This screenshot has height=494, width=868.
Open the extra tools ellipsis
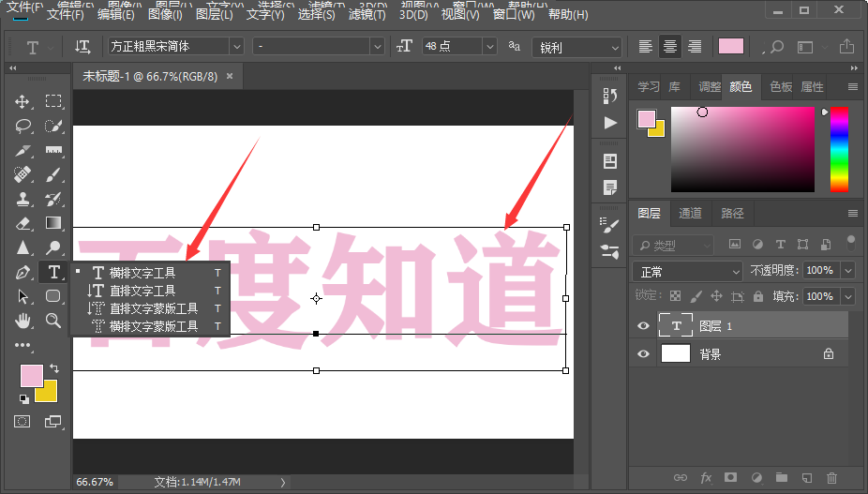(x=22, y=345)
